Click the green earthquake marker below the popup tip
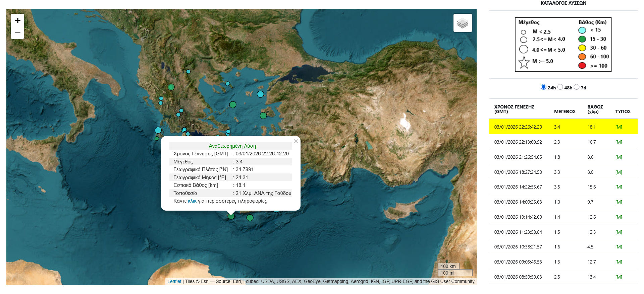644x294 pixels. [231, 216]
